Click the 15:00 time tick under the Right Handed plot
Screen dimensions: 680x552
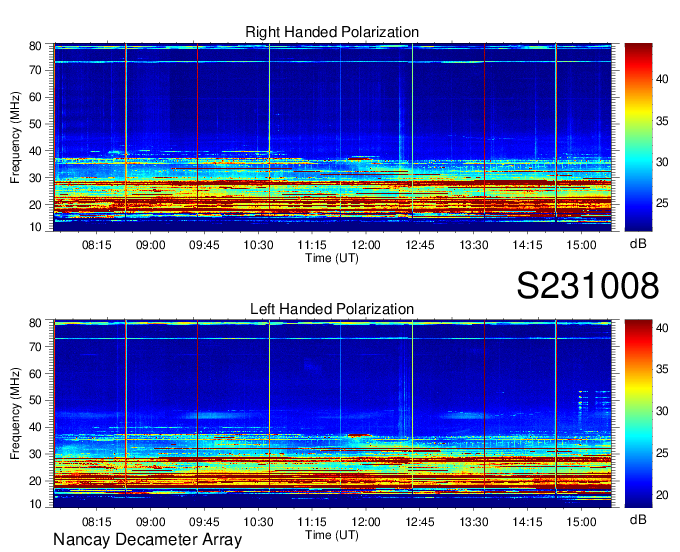point(582,245)
